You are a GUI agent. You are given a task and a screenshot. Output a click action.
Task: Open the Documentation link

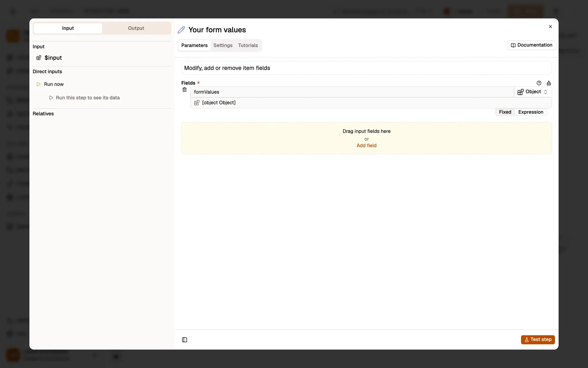tap(532, 45)
